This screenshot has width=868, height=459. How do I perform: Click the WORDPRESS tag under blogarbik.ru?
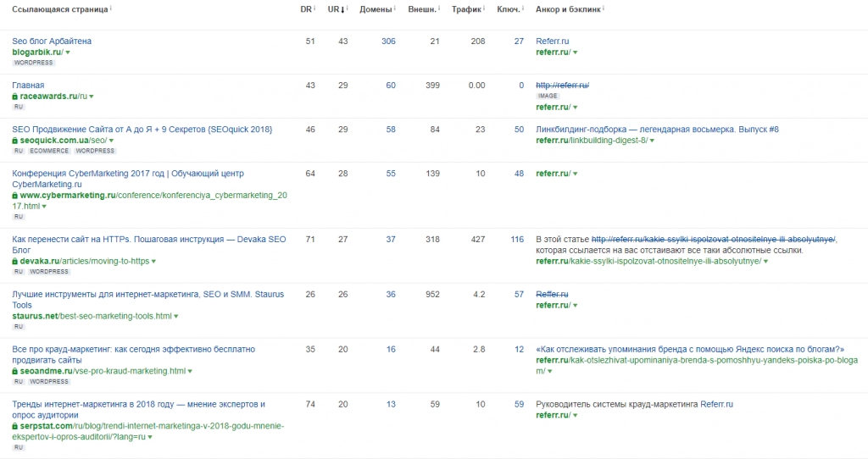[34, 63]
